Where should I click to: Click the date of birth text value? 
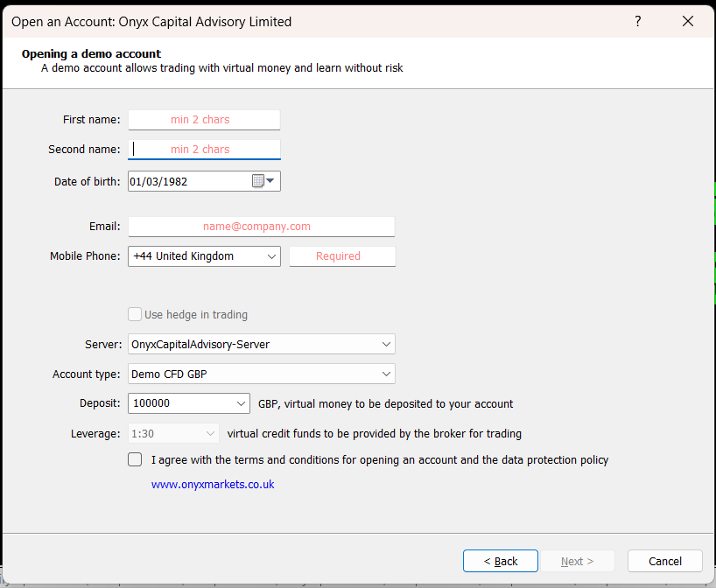[x=159, y=181]
